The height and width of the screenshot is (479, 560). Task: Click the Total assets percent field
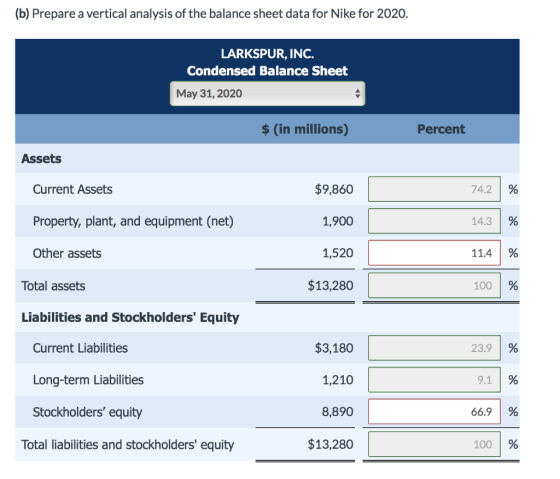click(434, 285)
